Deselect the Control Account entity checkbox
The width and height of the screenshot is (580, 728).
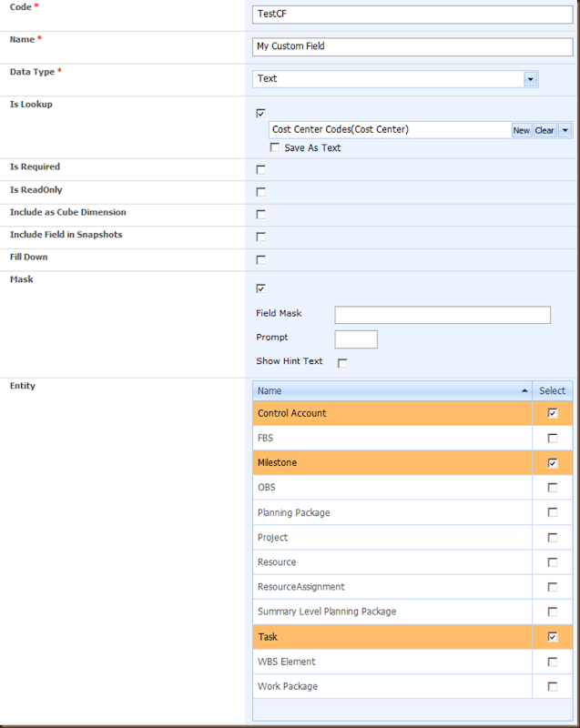point(553,413)
